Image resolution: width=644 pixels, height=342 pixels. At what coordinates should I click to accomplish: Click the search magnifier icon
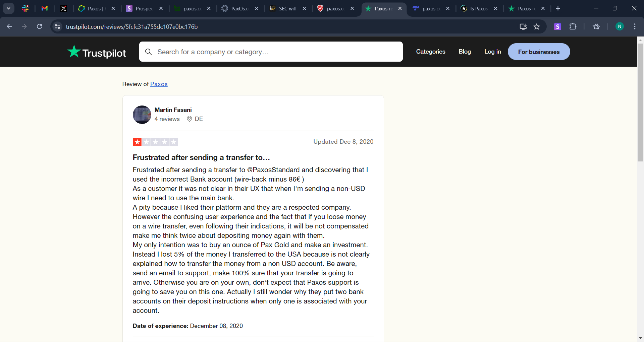click(x=149, y=52)
